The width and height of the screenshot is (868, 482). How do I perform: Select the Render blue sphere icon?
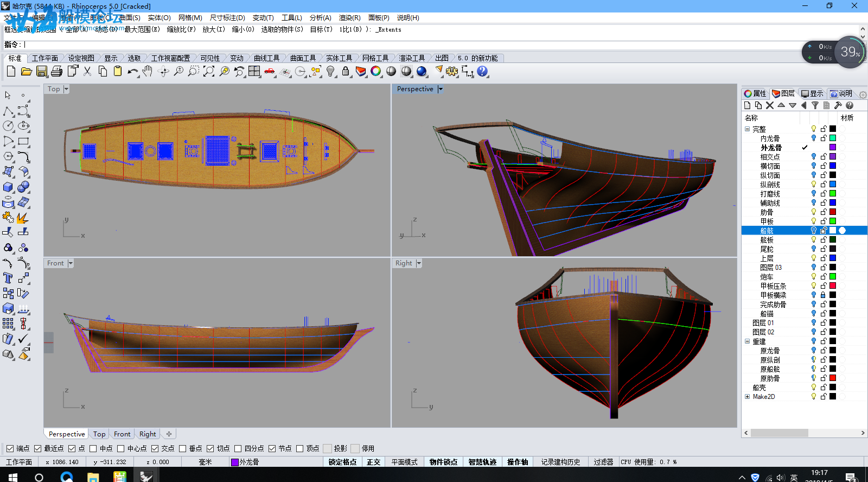(422, 71)
